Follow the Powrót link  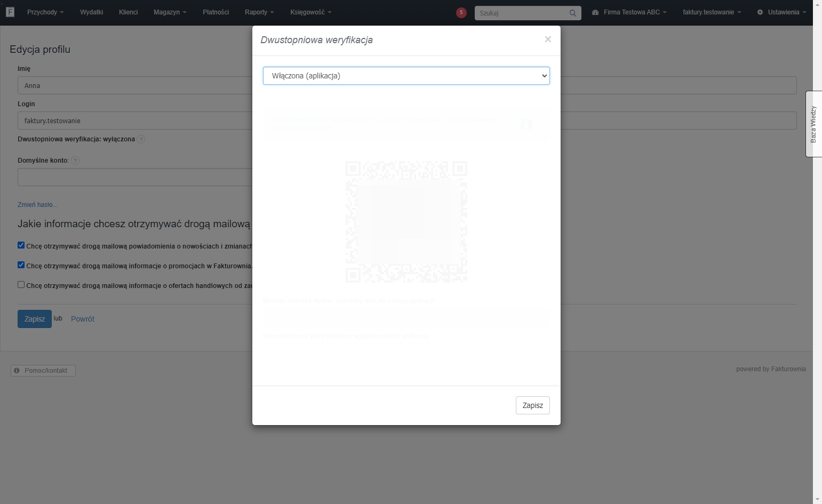[83, 319]
